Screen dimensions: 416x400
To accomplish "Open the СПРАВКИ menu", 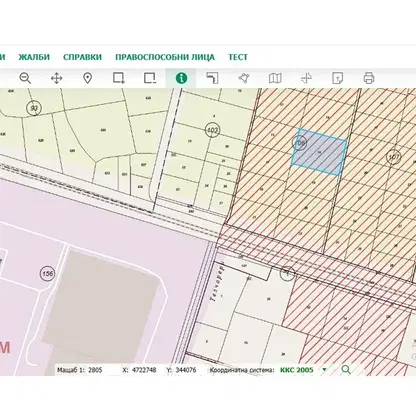I will click(x=82, y=57).
